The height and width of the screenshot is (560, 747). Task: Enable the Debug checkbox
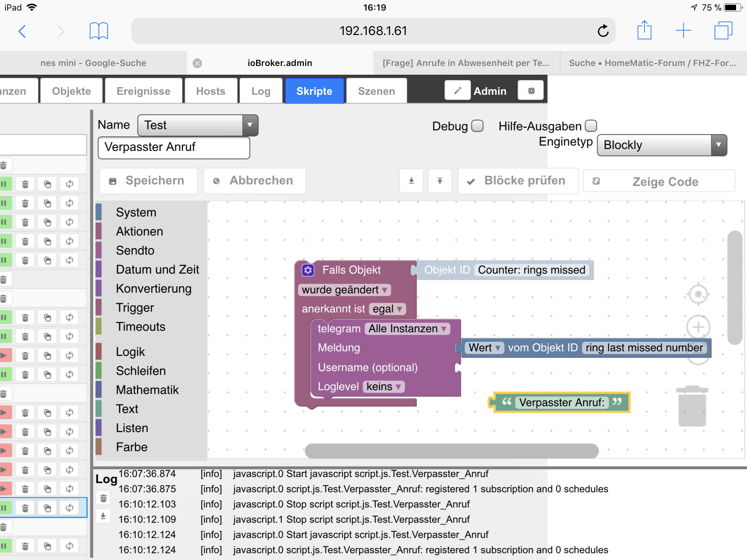[x=477, y=126]
